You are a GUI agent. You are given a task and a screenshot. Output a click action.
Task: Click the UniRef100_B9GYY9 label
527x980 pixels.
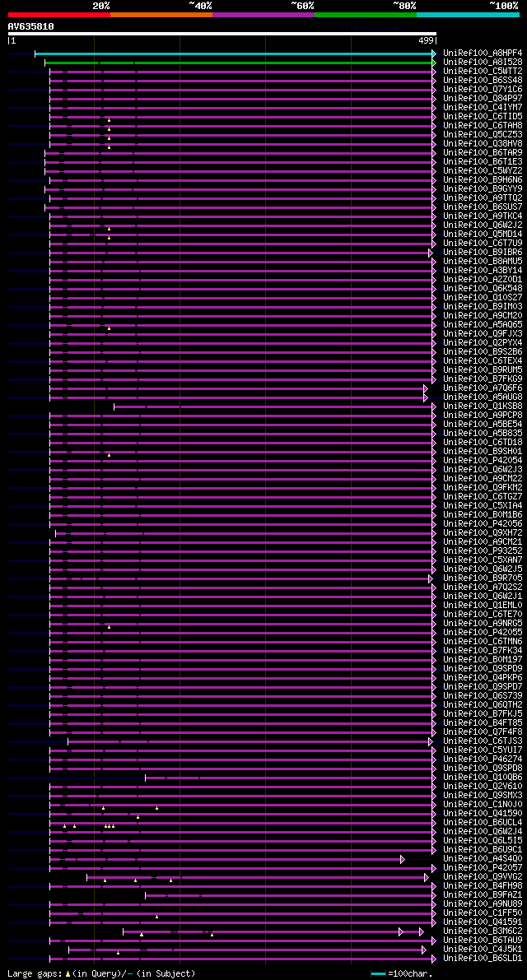point(483,189)
